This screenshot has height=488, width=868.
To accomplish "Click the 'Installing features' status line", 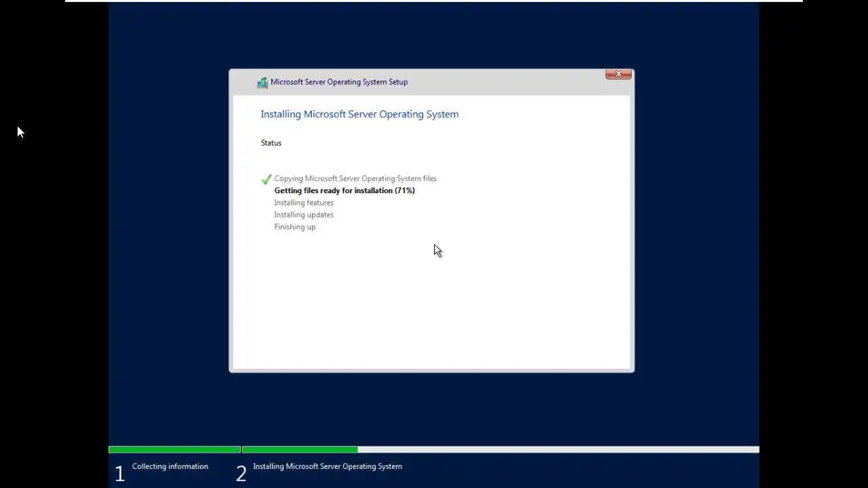I will (x=304, y=203).
